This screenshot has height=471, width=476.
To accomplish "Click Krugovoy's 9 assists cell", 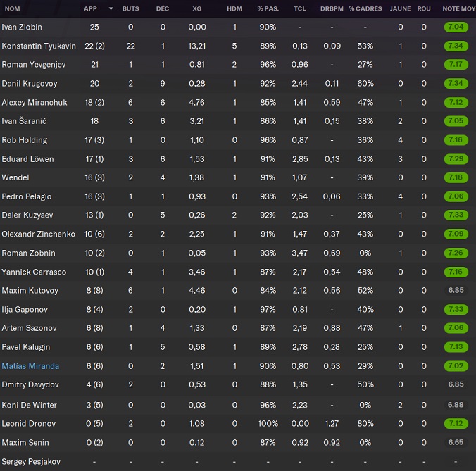I will pyautogui.click(x=163, y=84).
